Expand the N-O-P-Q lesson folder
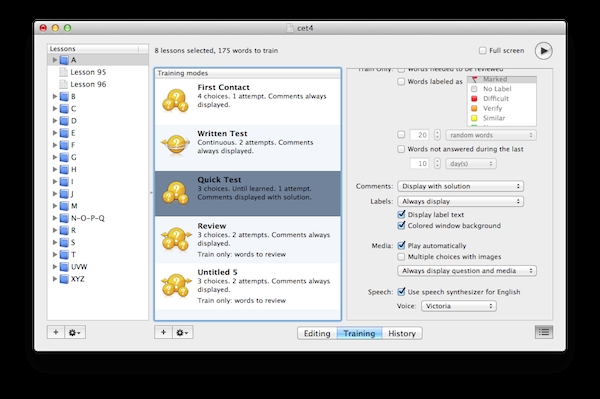Screen dimensions: 600x399 [x=55, y=218]
